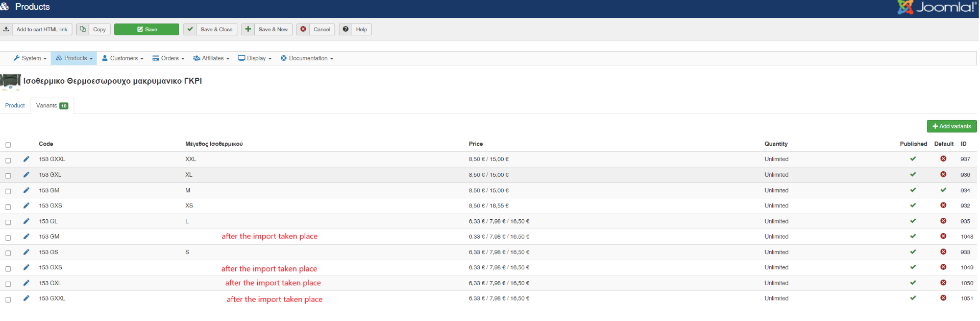Edit variant 153 GXXL with ID 1051
980x321 pixels.
[27, 298]
